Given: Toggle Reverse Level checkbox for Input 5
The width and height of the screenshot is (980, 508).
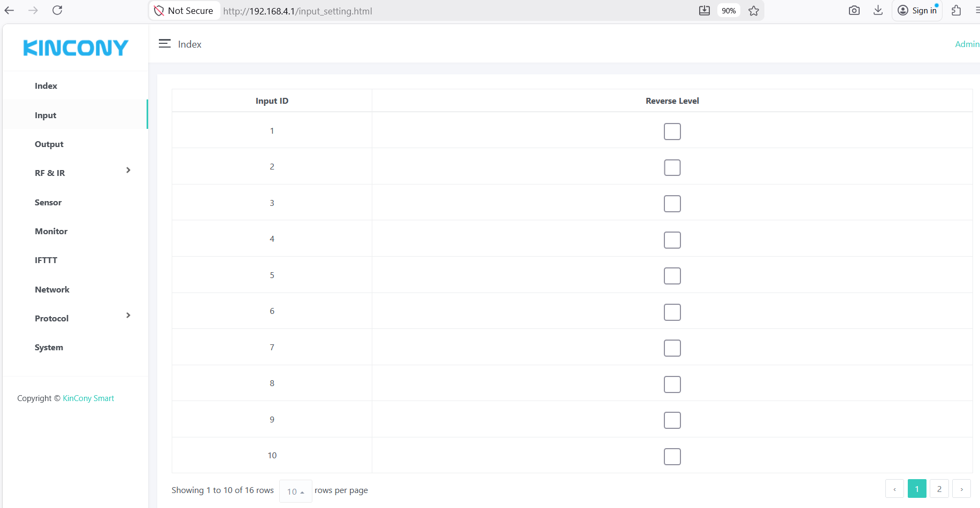Looking at the screenshot, I should tap(672, 276).
